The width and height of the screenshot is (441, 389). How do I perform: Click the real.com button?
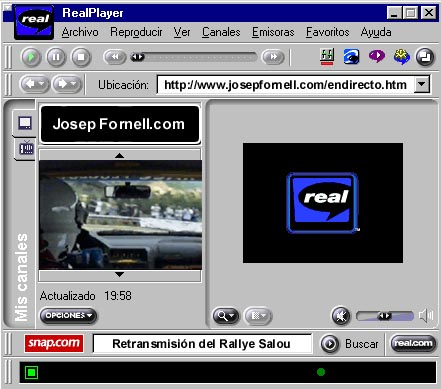click(413, 343)
